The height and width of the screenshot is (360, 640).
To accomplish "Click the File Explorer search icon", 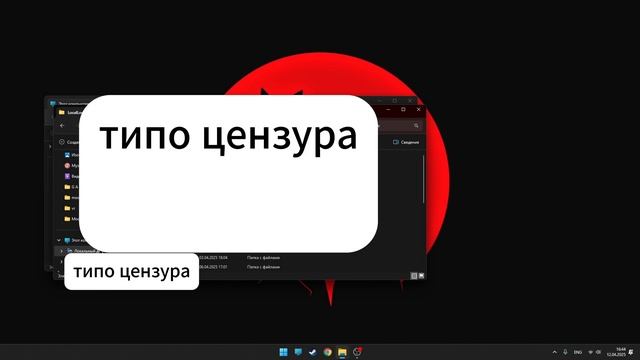I will (x=416, y=126).
